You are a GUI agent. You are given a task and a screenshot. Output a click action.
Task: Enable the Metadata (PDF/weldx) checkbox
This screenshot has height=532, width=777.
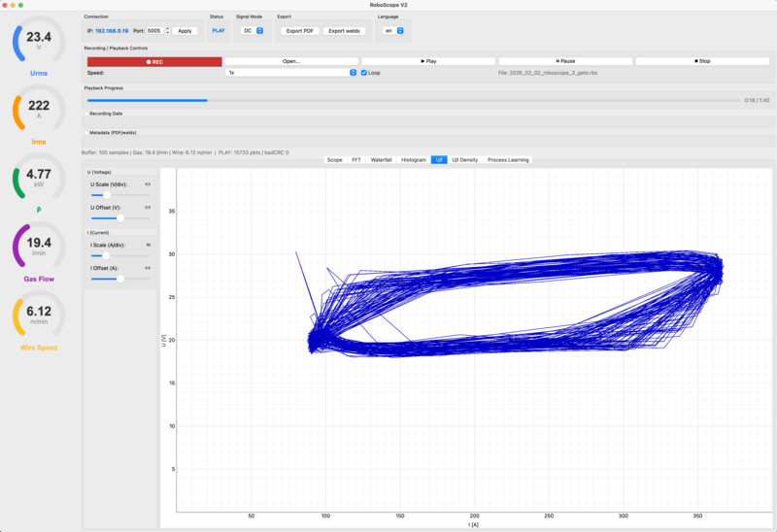[84, 133]
